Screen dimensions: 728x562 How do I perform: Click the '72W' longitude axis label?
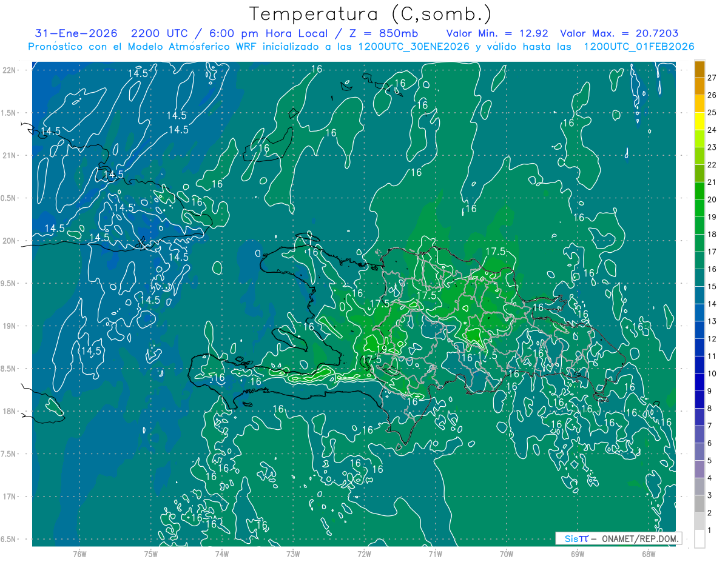[x=364, y=554]
